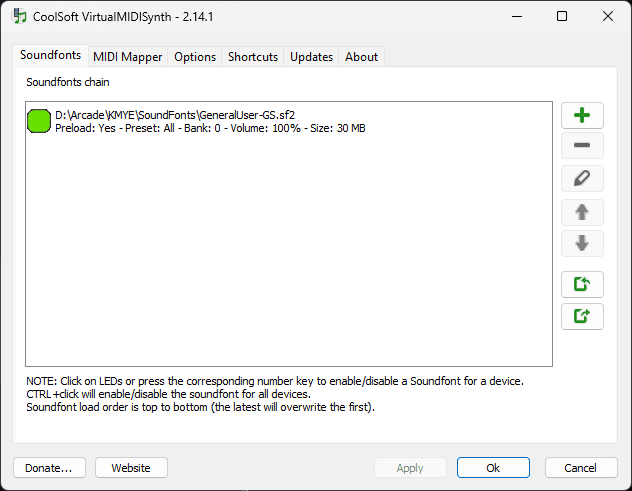
Task: Select the Soundfonts tab
Action: click(50, 55)
